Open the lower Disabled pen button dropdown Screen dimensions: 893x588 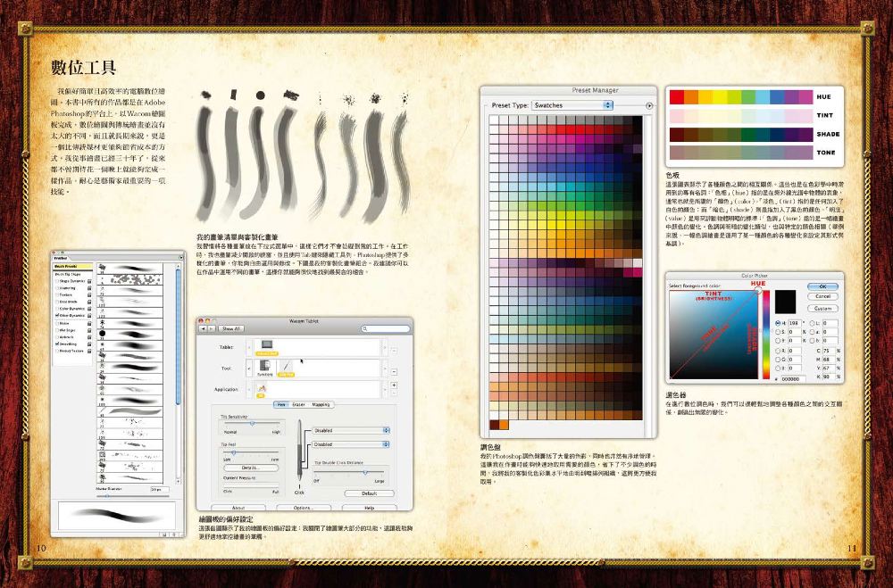coord(351,444)
